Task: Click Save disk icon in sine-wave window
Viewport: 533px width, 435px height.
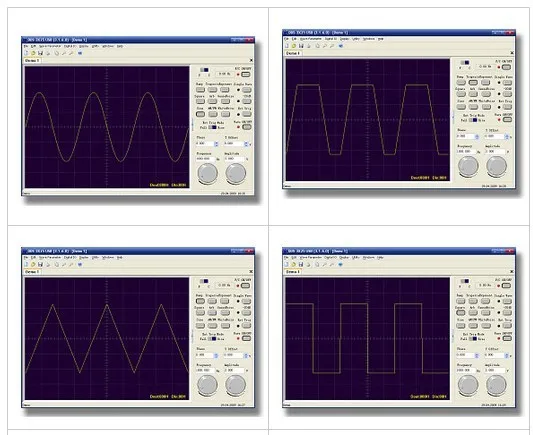Action: coord(40,53)
